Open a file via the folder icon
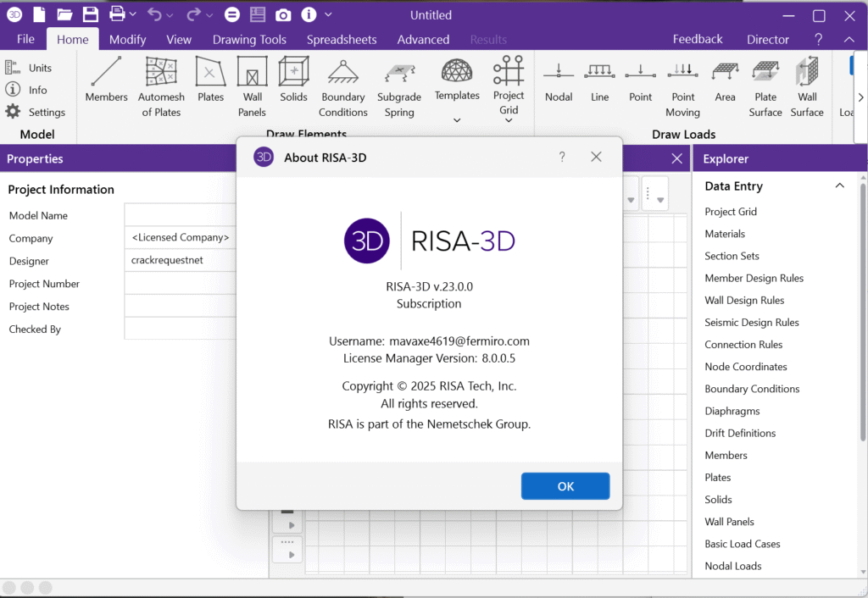The width and height of the screenshot is (868, 598). pos(64,15)
